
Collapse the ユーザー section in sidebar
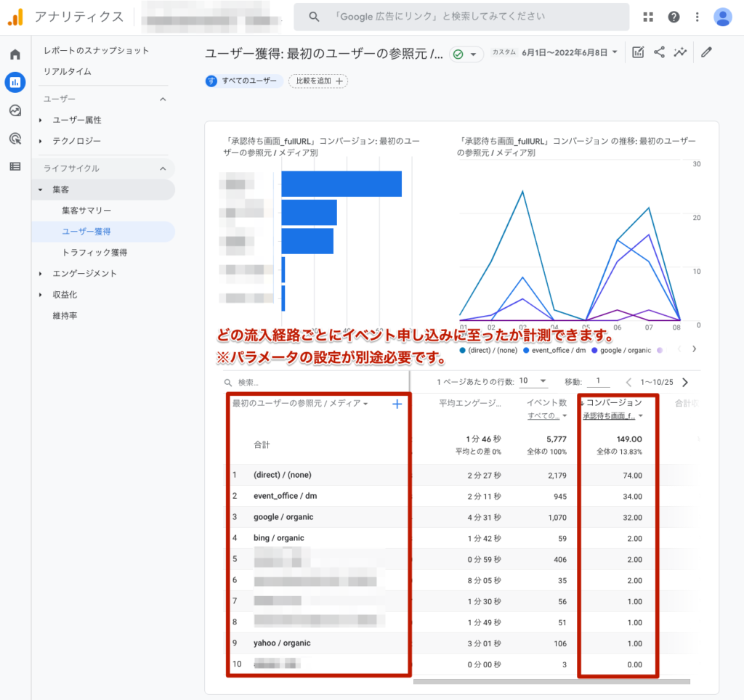tap(163, 99)
